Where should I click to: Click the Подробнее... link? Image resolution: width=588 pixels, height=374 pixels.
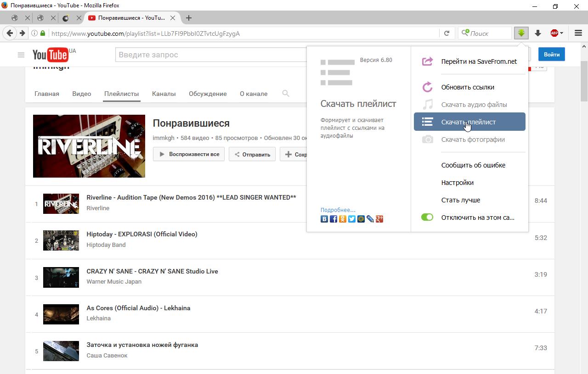click(x=338, y=210)
